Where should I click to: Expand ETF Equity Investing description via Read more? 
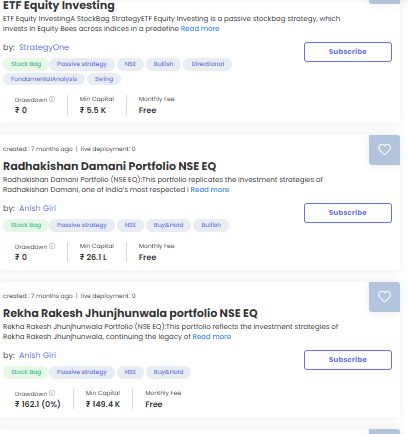click(x=200, y=29)
